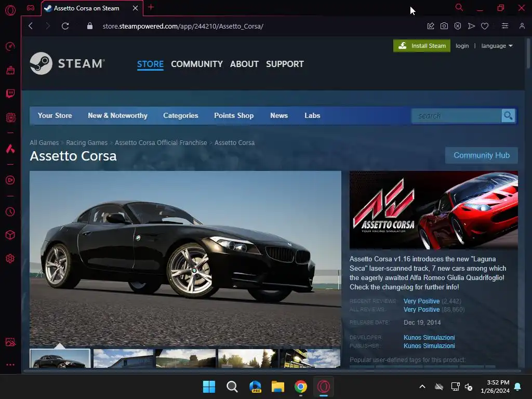This screenshot has height=399, width=532.
Task: Go back to previous page
Action: (31, 26)
